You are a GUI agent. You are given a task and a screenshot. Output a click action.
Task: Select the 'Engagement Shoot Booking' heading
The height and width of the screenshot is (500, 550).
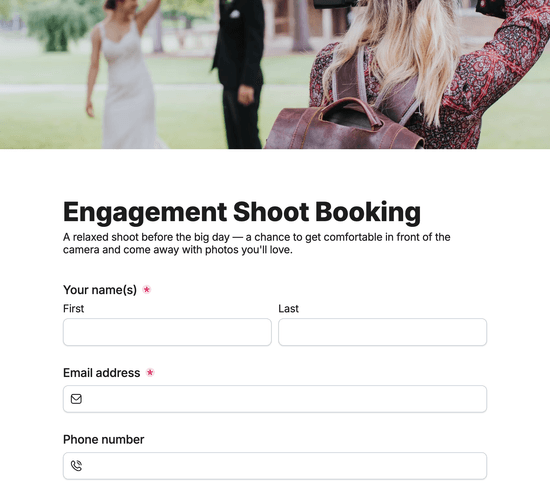point(242,213)
